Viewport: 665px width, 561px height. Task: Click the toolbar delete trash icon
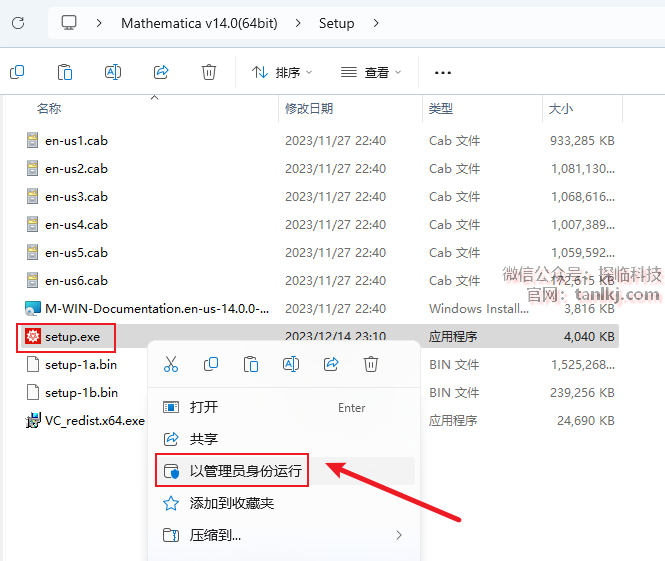tap(209, 73)
